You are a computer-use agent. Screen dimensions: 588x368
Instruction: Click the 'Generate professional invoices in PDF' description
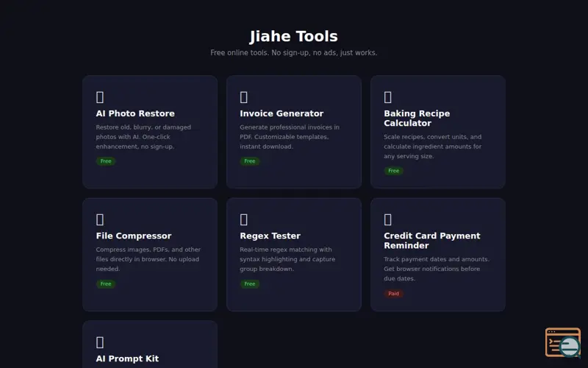[x=290, y=137]
